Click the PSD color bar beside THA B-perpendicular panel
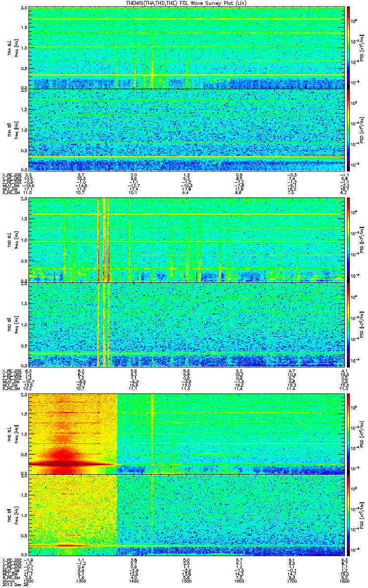 coord(348,48)
